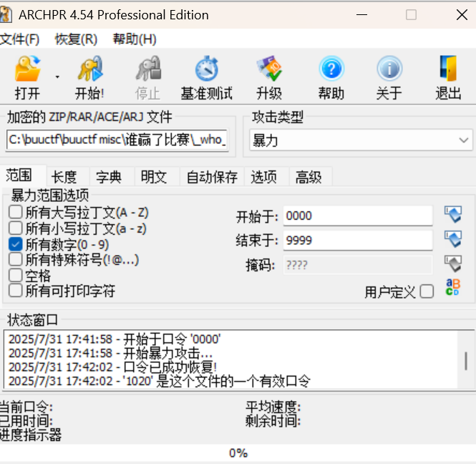Enable 所有可打印字符 checkbox
476x464 pixels.
tap(16, 291)
